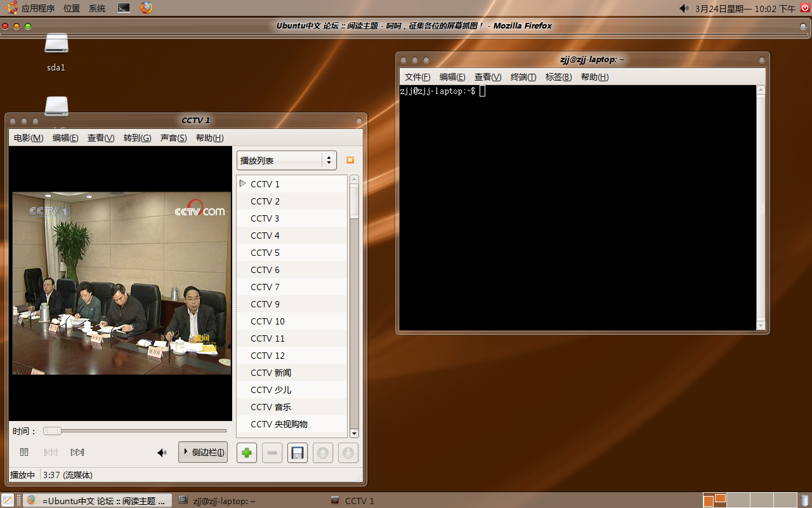
Task: Open the terminal Help (帮助) menu
Action: 594,77
